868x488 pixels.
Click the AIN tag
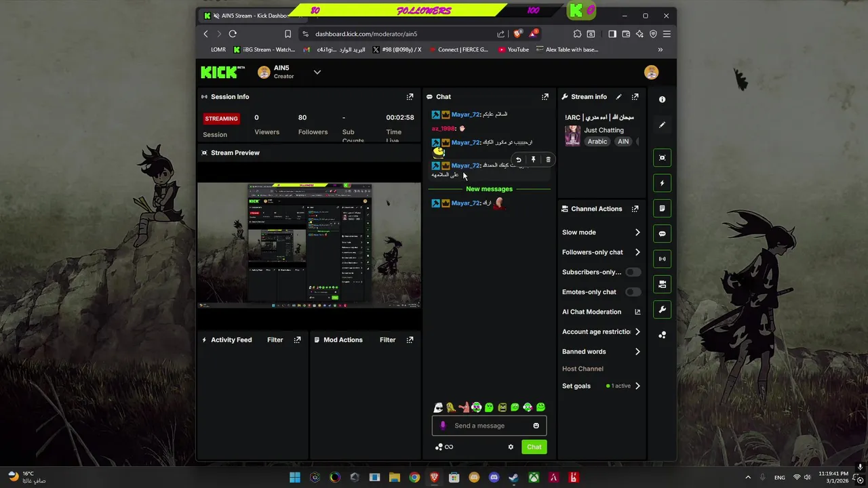tap(623, 142)
